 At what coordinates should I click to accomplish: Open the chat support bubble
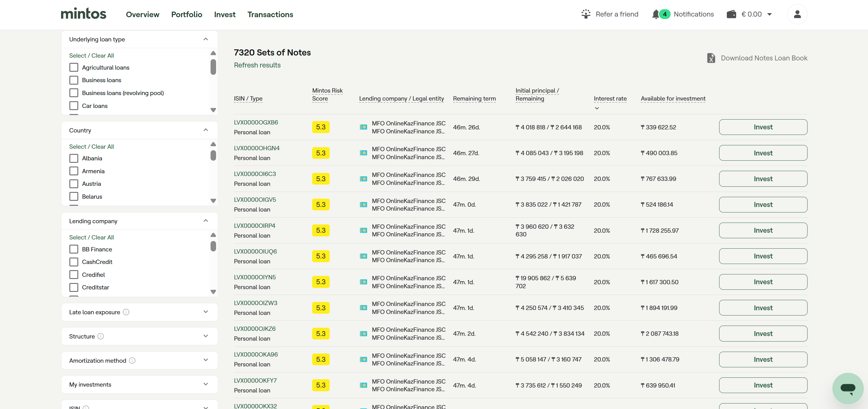coord(847,388)
